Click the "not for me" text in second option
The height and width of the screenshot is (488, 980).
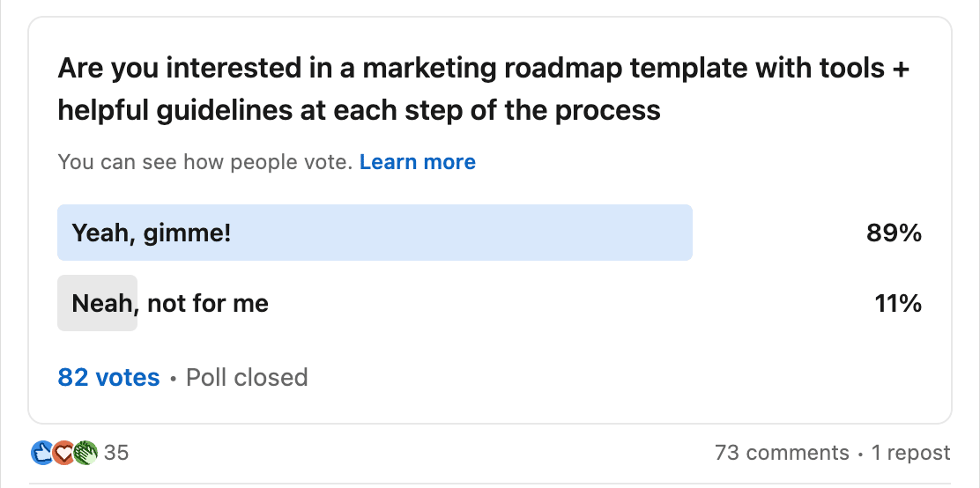pos(208,304)
